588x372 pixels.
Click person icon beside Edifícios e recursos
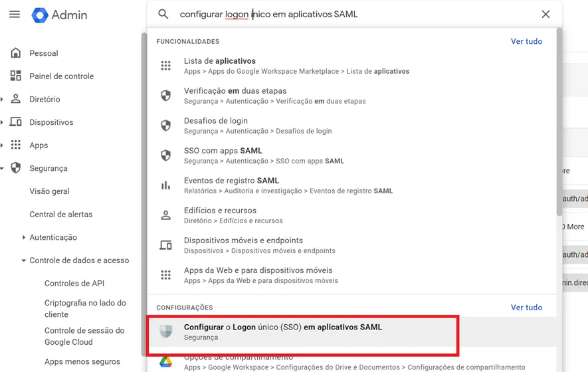pyautogui.click(x=165, y=215)
